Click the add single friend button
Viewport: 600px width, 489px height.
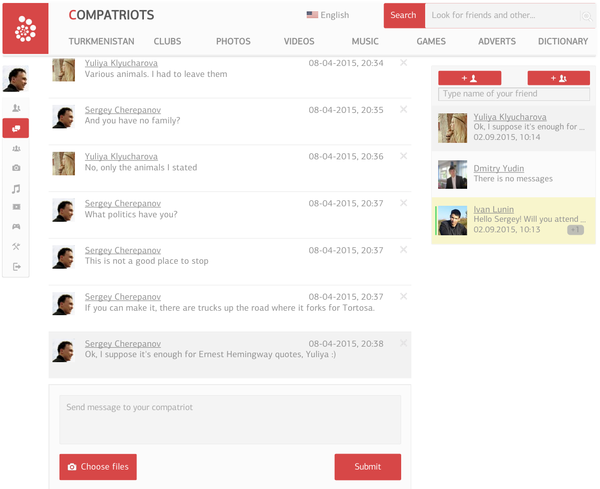(x=469, y=78)
